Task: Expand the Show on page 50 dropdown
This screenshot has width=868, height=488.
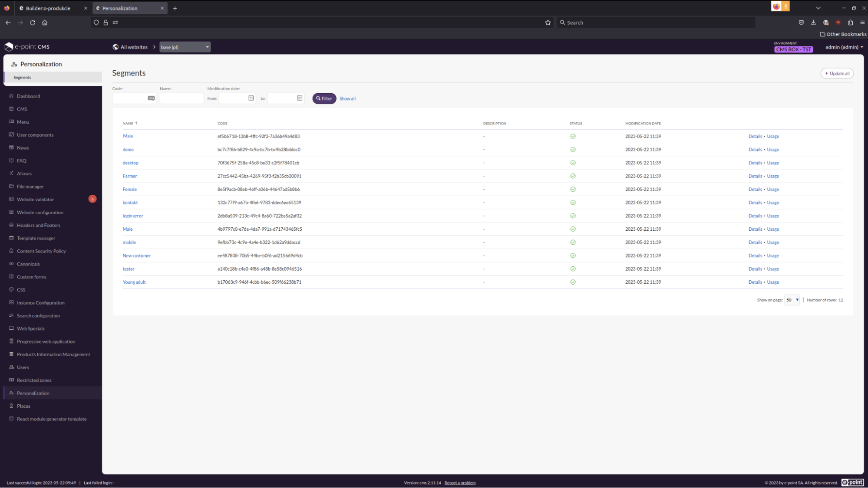Action: [x=792, y=300]
